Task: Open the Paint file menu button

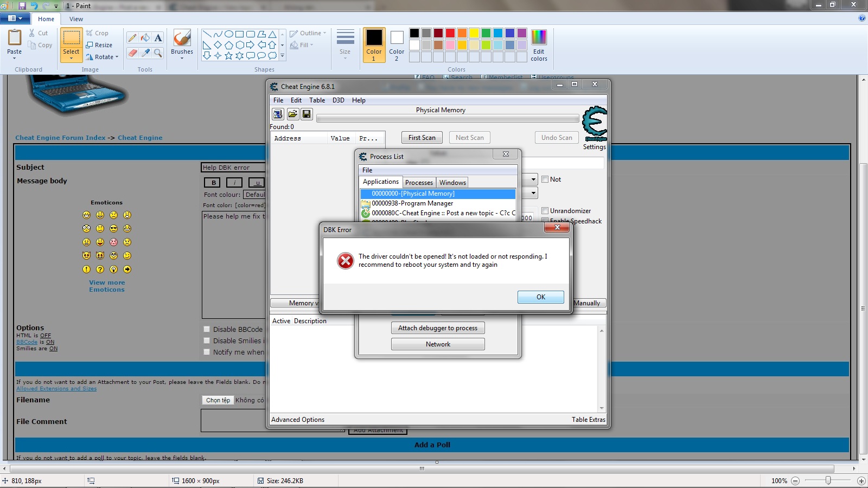Action: click(x=15, y=18)
